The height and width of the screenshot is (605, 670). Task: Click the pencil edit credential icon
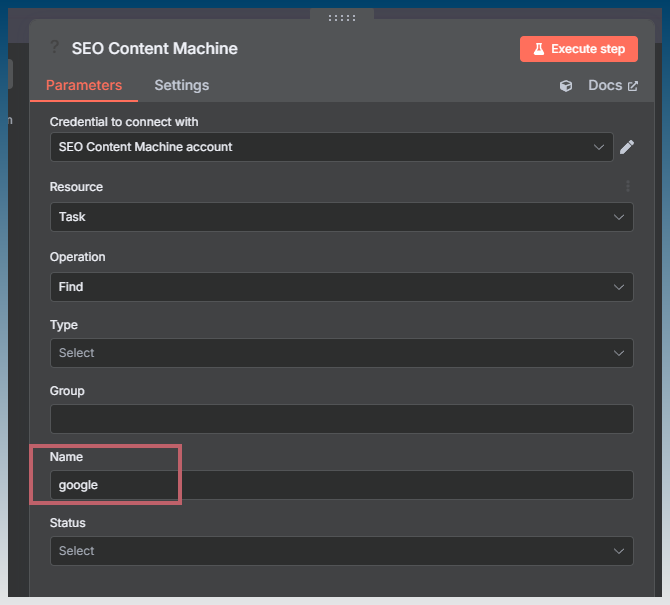(x=627, y=147)
